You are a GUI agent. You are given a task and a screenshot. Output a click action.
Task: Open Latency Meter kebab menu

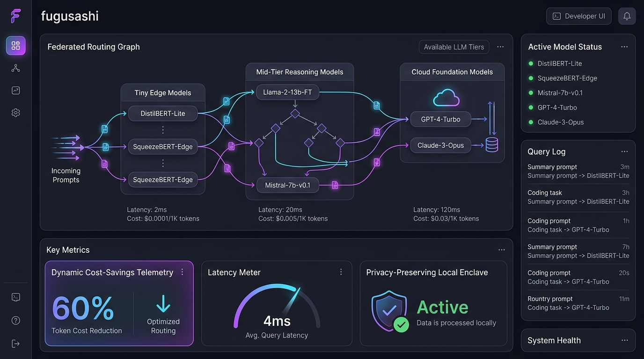tap(341, 272)
